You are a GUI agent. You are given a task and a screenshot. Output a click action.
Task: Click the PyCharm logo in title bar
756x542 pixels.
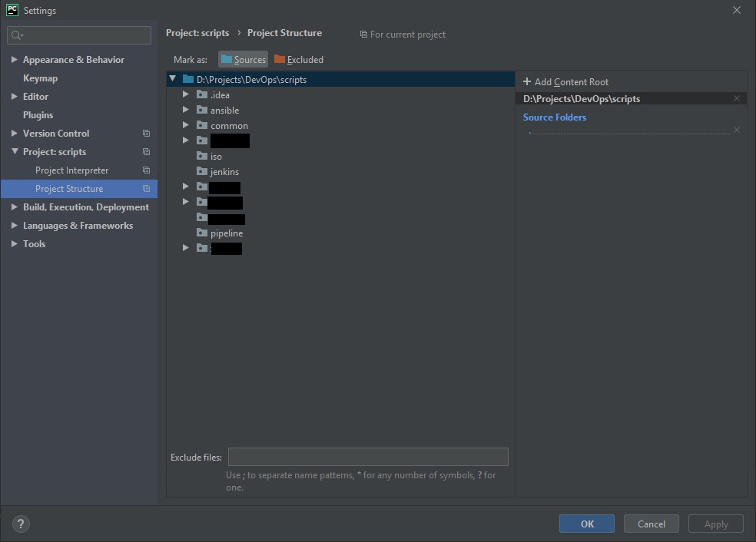pos(12,10)
